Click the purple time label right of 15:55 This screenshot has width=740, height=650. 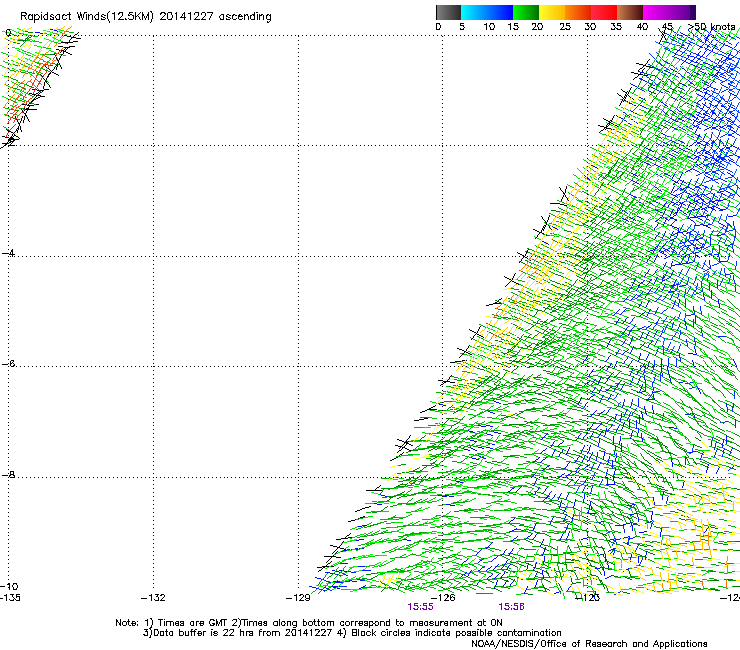pyautogui.click(x=512, y=607)
